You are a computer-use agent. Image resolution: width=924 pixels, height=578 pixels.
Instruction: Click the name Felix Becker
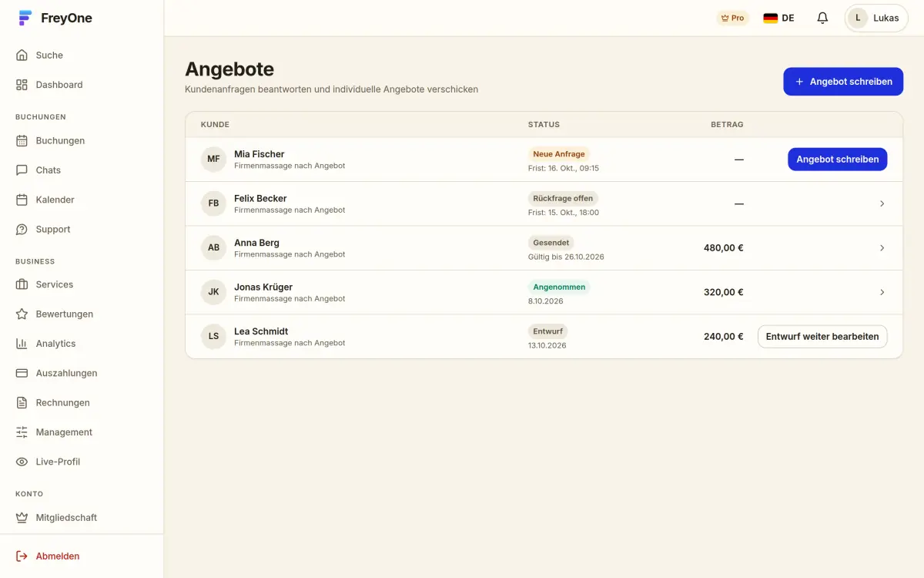point(260,199)
